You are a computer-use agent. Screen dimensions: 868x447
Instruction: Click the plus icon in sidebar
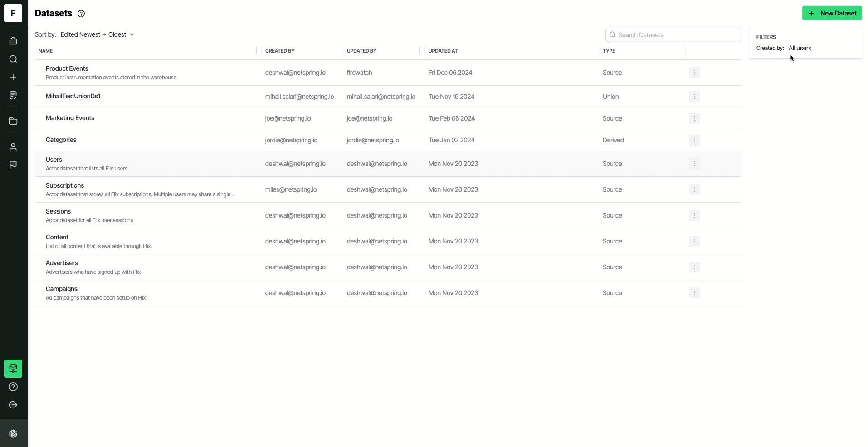[13, 77]
